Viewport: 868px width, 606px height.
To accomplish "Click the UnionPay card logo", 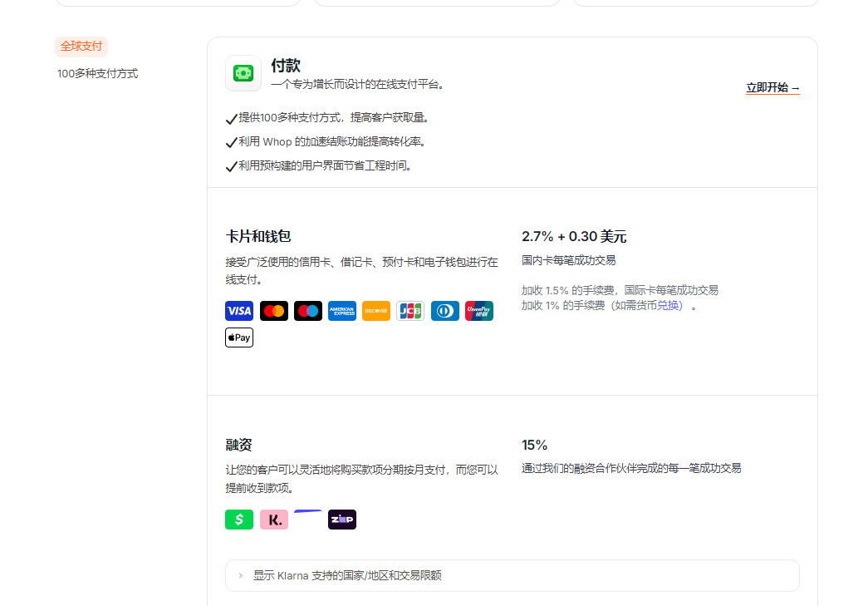I will [x=478, y=311].
